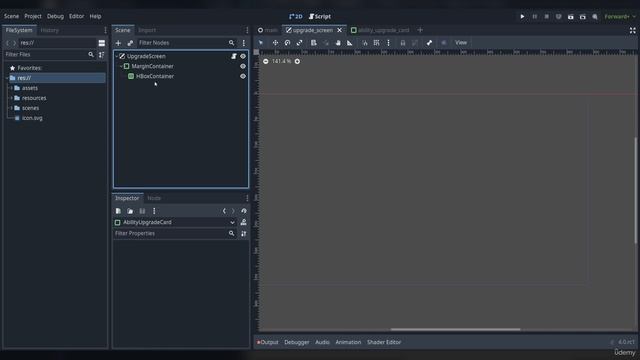This screenshot has height=360, width=640.
Task: Expand the assets folder
Action: [11, 88]
